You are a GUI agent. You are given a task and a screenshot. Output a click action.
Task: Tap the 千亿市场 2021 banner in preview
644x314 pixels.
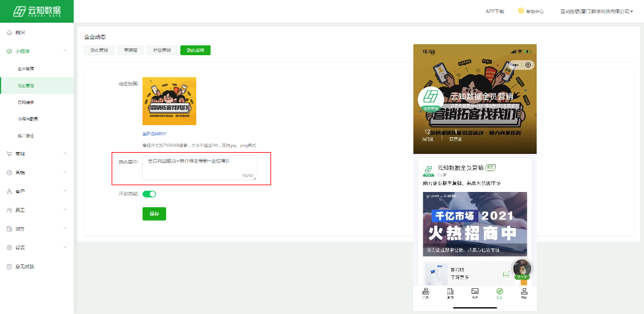pyautogui.click(x=475, y=224)
